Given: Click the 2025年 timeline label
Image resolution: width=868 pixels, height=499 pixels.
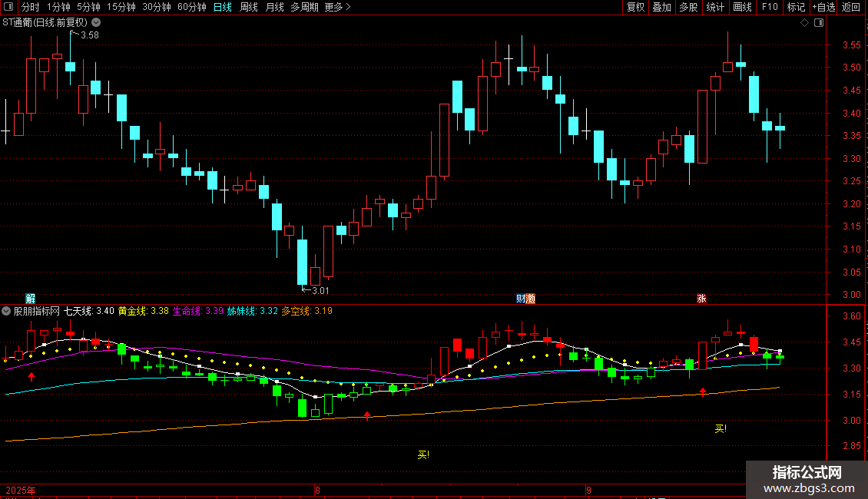Looking at the screenshot, I should click(21, 491).
